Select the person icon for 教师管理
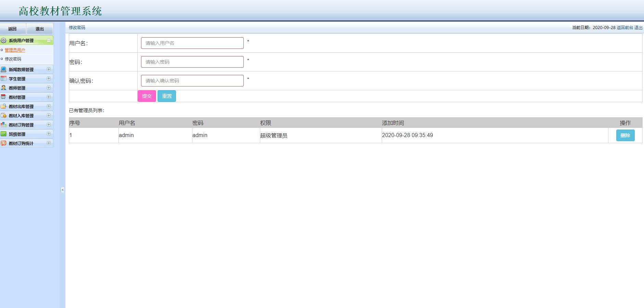 (x=3, y=88)
